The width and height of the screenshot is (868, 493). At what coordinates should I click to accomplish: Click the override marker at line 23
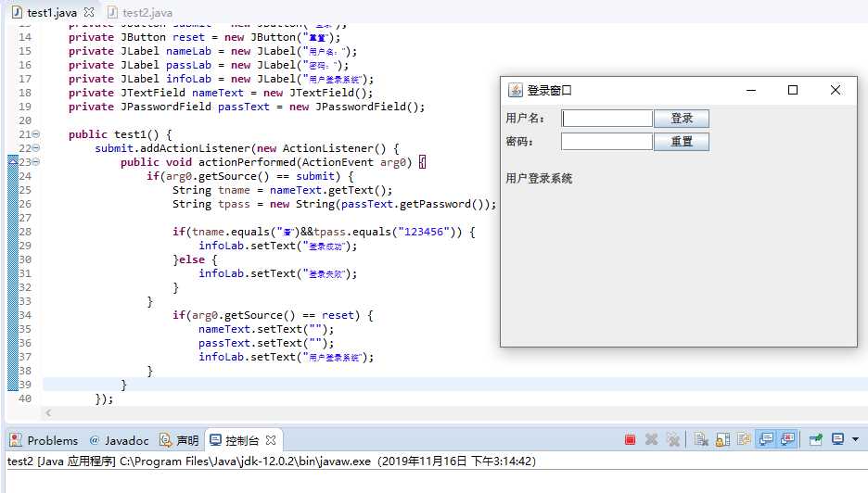click(12, 161)
